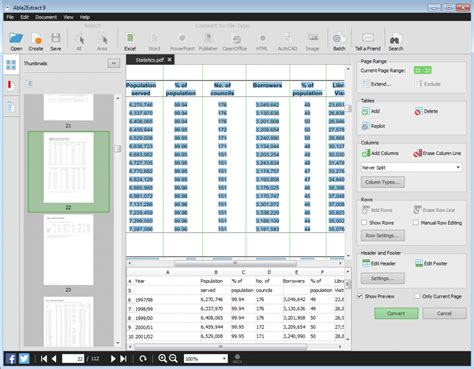Go to first page
Screen dimensions: 474x369
tap(44, 359)
